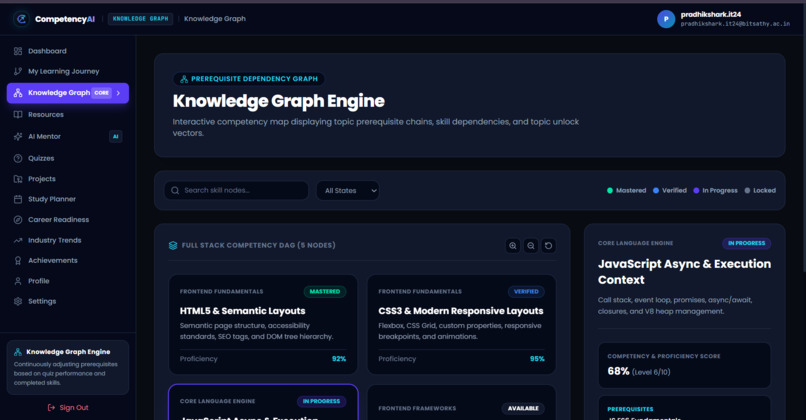The height and width of the screenshot is (420, 806).
Task: Click the Settings gear icon
Action: coord(18,301)
